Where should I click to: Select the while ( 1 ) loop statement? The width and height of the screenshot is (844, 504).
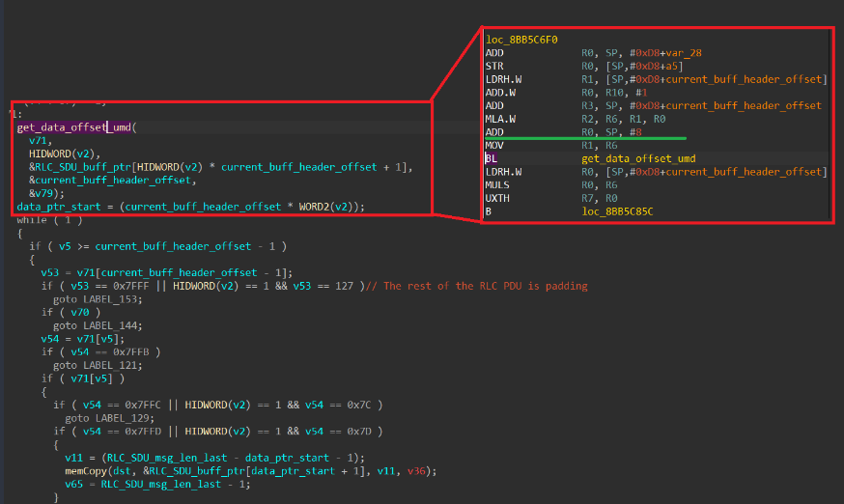[x=42, y=220]
